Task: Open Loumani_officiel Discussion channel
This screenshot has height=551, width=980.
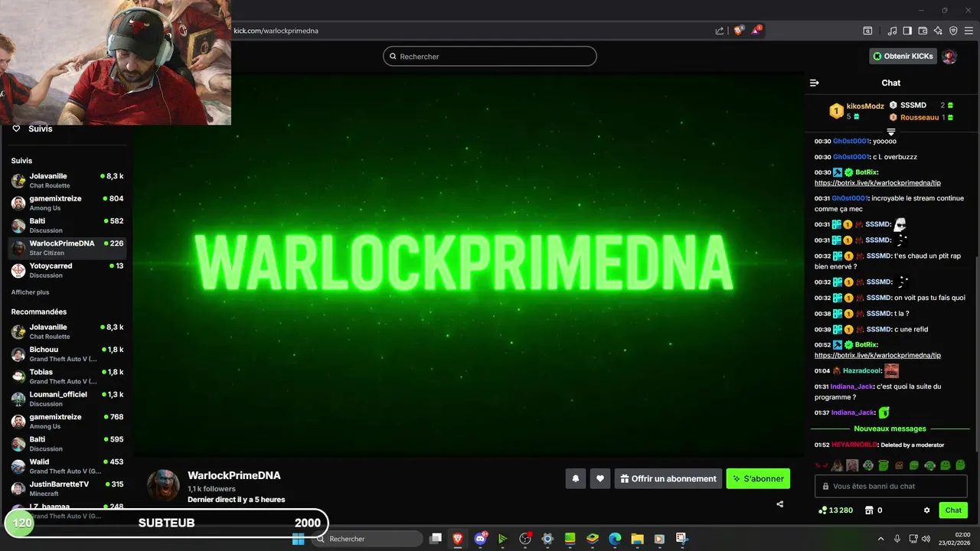Action: pos(67,399)
